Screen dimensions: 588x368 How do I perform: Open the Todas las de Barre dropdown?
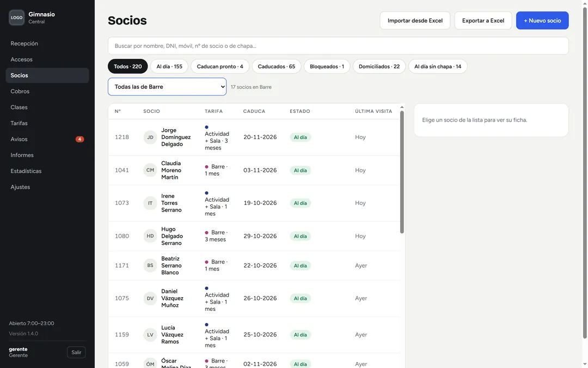[167, 87]
